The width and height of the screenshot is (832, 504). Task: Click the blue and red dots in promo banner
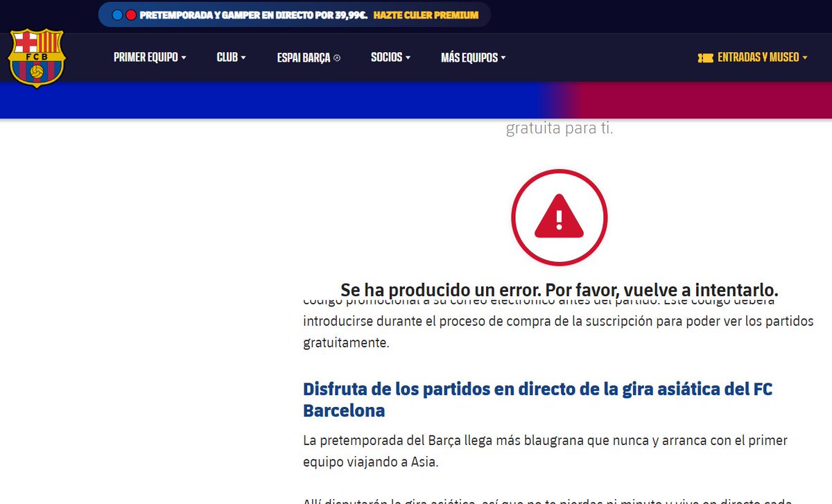coord(124,15)
